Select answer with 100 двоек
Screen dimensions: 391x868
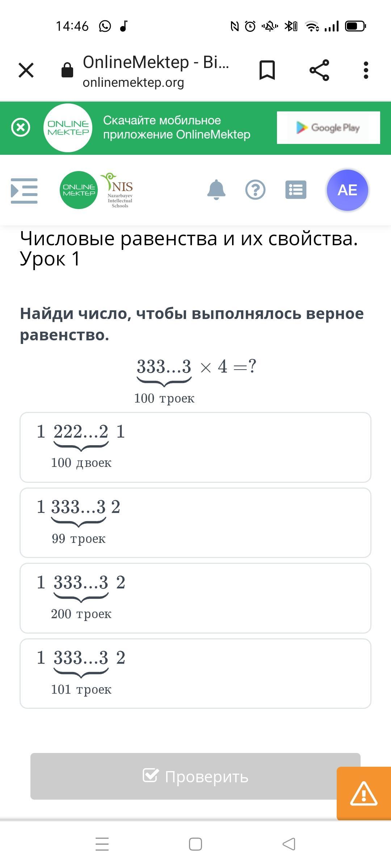pos(195,447)
